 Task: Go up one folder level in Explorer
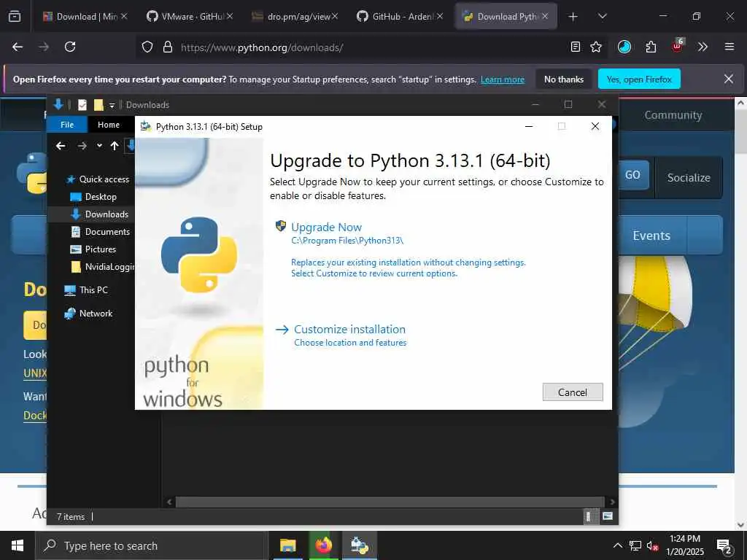tap(115, 146)
